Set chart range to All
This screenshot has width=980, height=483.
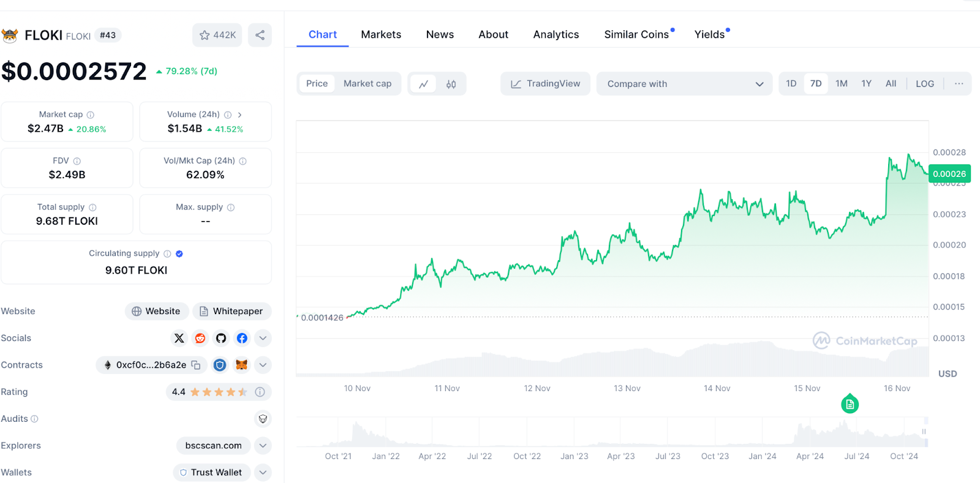891,83
